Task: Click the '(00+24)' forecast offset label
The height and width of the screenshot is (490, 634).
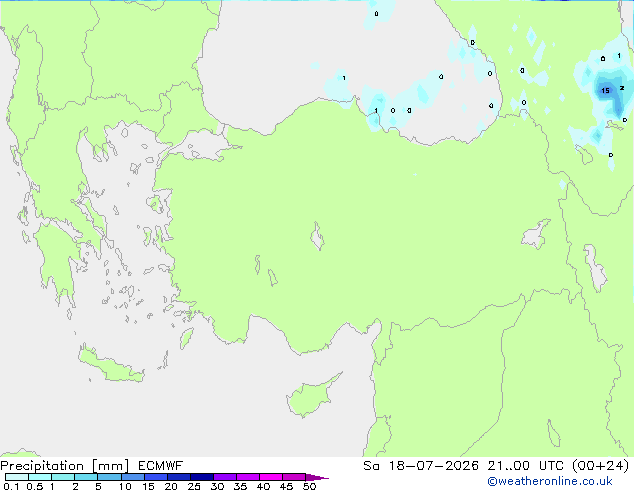Action: [x=601, y=466]
